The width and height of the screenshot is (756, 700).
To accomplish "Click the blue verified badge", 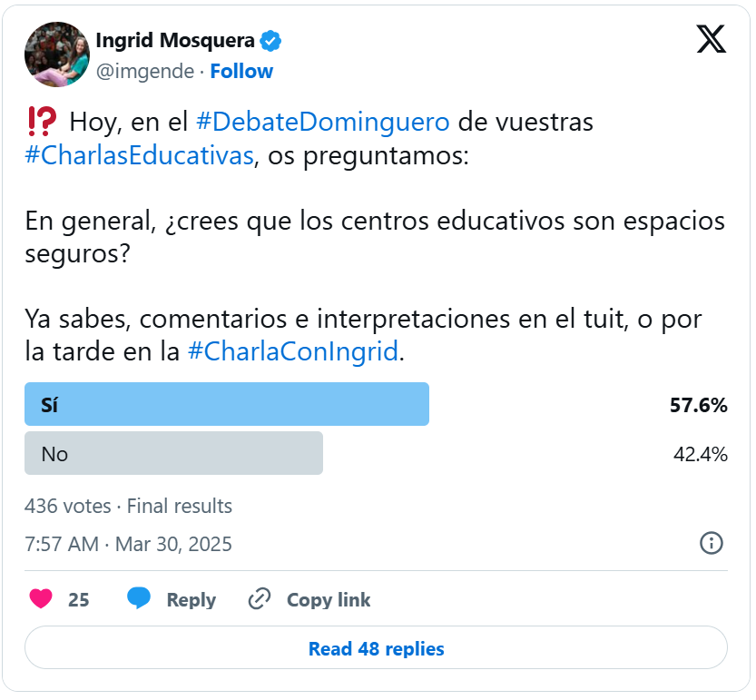I will coord(271,40).
